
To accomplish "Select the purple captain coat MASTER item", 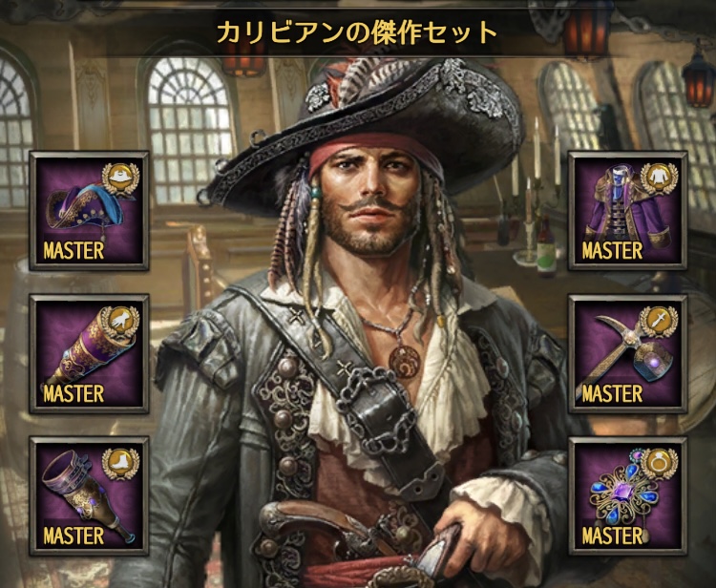I will (x=628, y=211).
